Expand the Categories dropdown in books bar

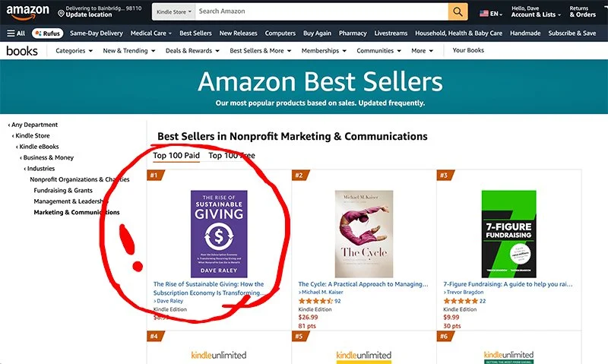74,51
